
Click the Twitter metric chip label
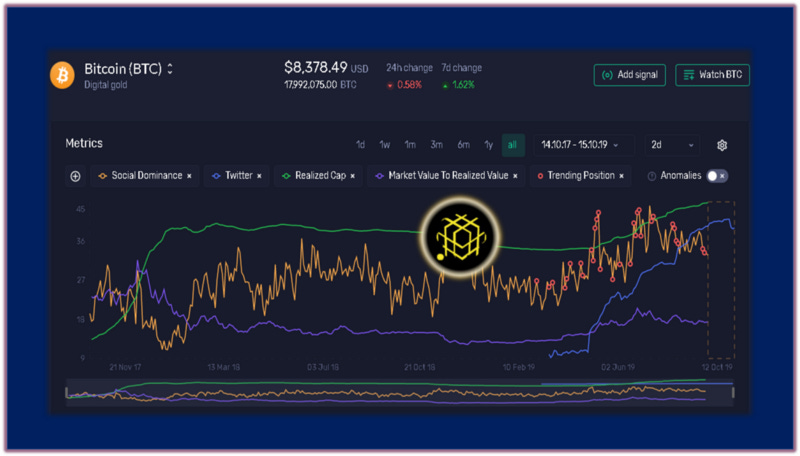click(x=239, y=175)
